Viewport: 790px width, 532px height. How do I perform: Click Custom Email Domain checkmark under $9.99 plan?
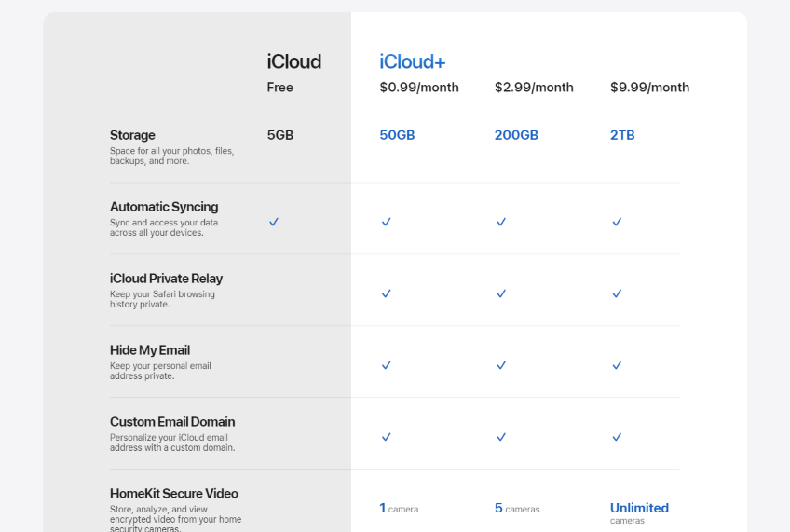pyautogui.click(x=617, y=437)
